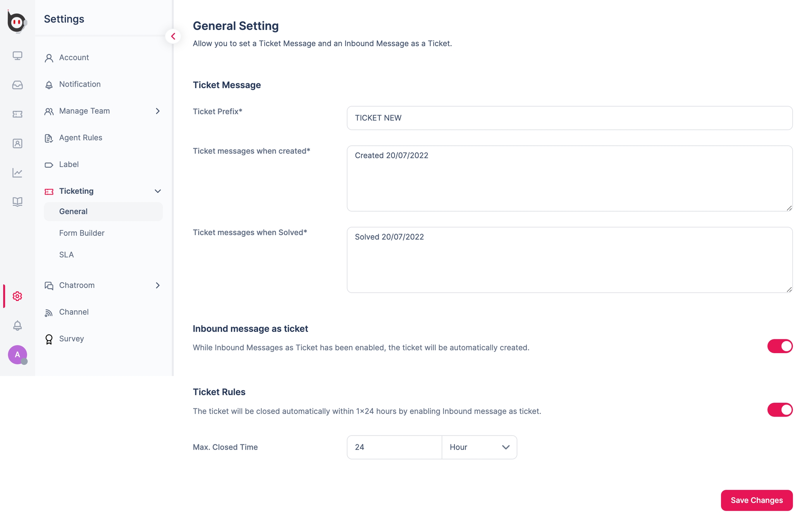This screenshot has height=530, width=812.
Task: Open the inbox tray icon
Action: (17, 85)
